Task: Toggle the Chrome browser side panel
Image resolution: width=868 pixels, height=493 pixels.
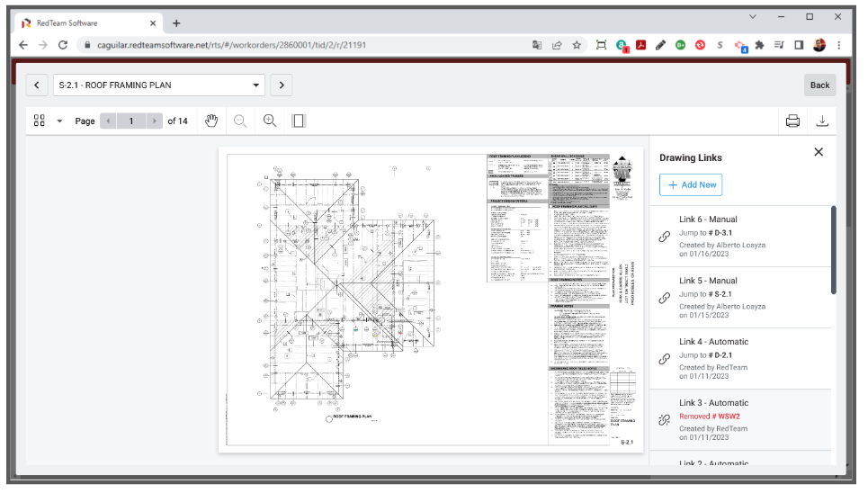Action: [x=798, y=44]
